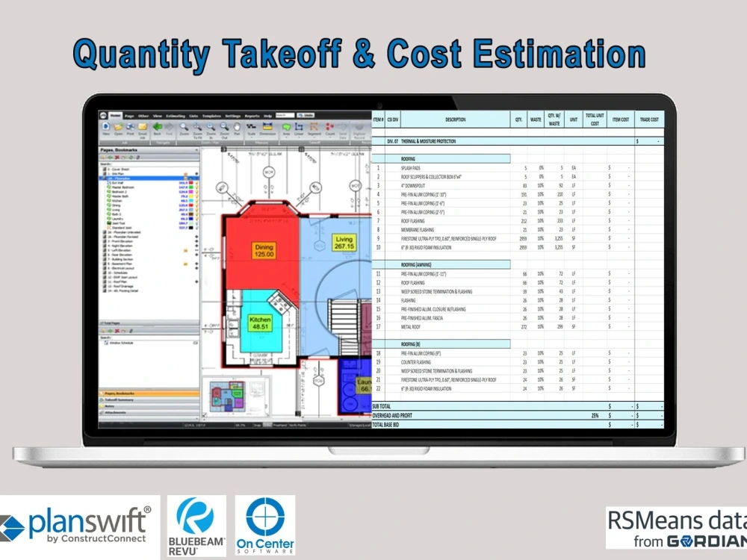Open dropdown arrow under Scale tool

pos(251,137)
